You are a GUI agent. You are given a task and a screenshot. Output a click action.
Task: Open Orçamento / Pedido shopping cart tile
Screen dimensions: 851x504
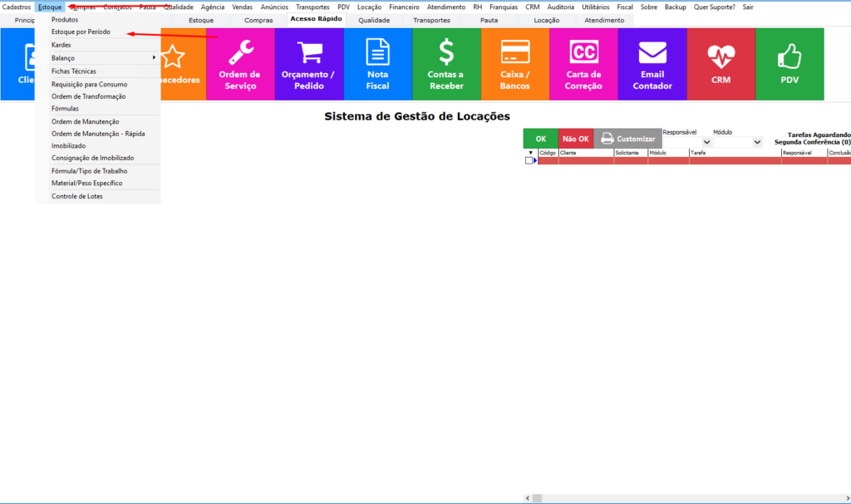pos(308,64)
